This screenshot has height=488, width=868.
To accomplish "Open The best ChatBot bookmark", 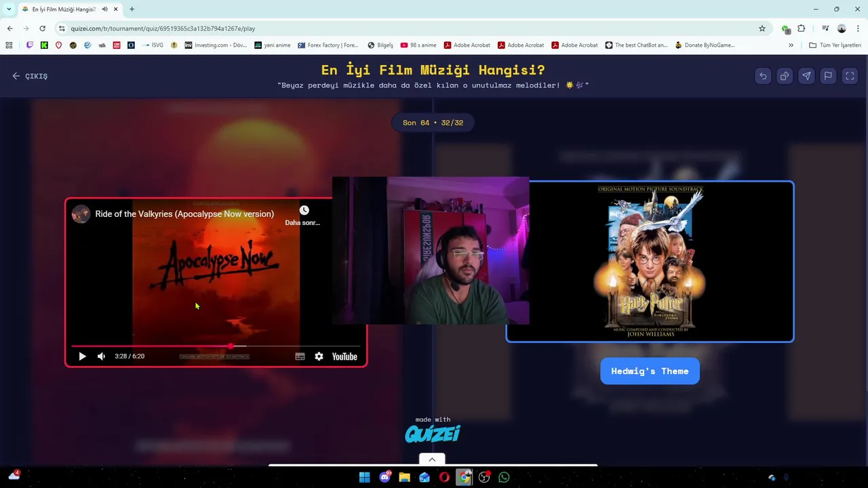I will pos(636,45).
